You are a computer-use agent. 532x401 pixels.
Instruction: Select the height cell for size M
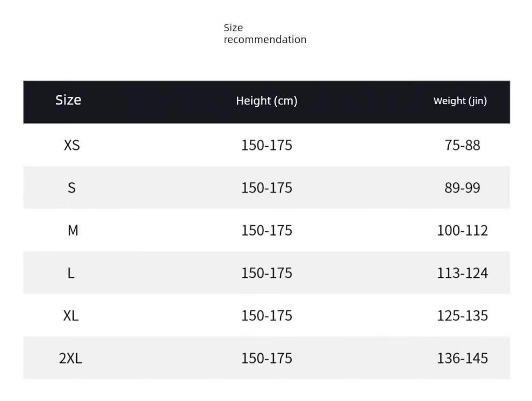267,231
